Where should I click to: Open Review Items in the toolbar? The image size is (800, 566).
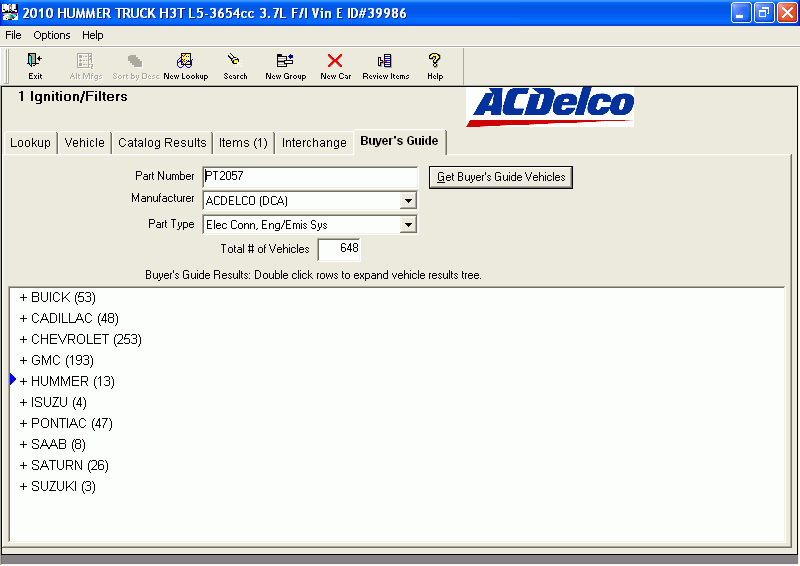click(385, 66)
